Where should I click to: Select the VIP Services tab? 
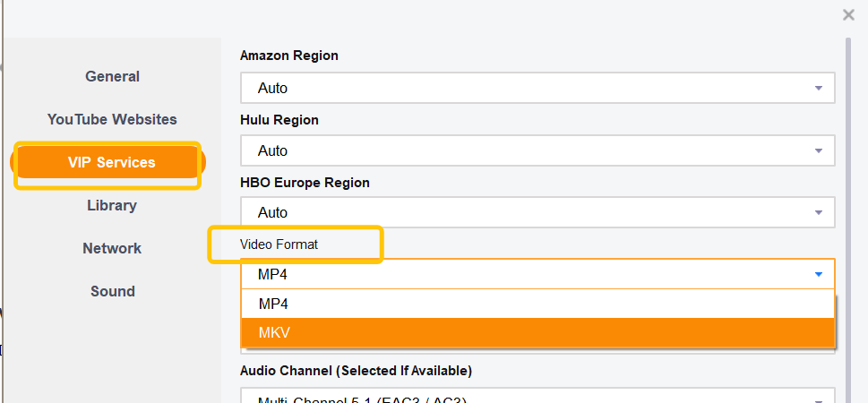pos(111,162)
